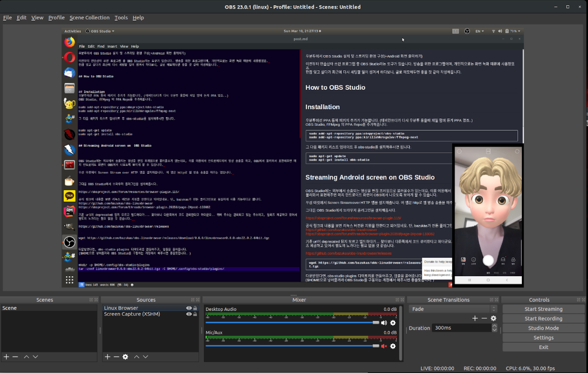Hide the Screen Capture (XSHM) source
This screenshot has height=373, width=588.
pyautogui.click(x=189, y=314)
